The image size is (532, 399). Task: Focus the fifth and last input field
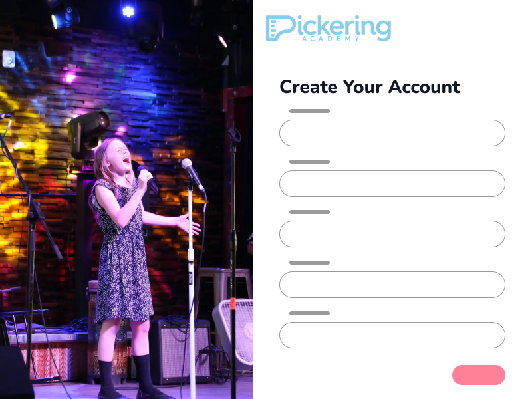(392, 335)
